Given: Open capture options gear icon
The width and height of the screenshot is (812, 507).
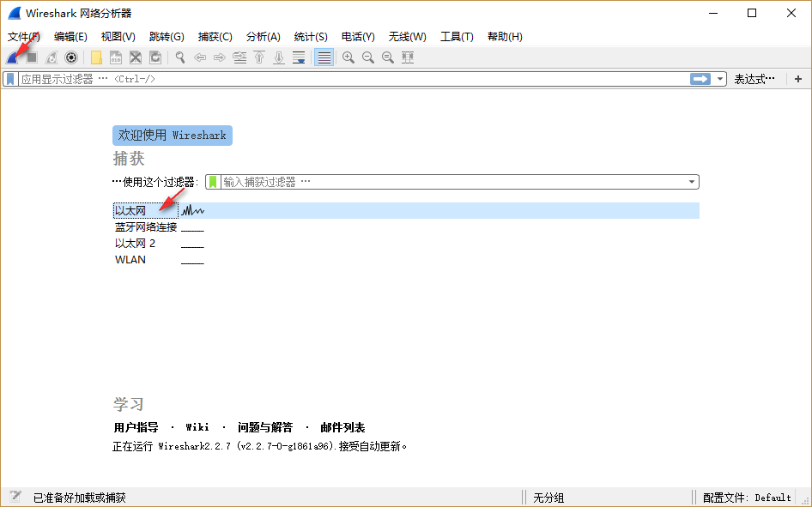Looking at the screenshot, I should [71, 57].
